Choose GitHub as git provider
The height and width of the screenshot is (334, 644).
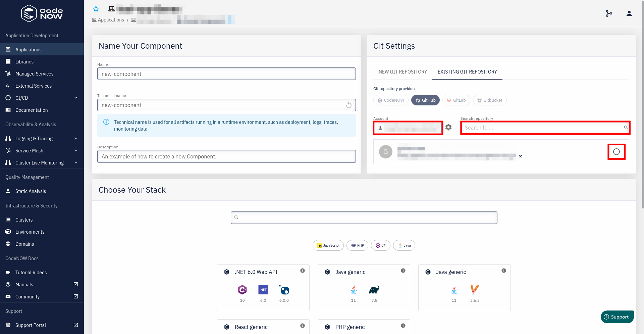coord(425,100)
